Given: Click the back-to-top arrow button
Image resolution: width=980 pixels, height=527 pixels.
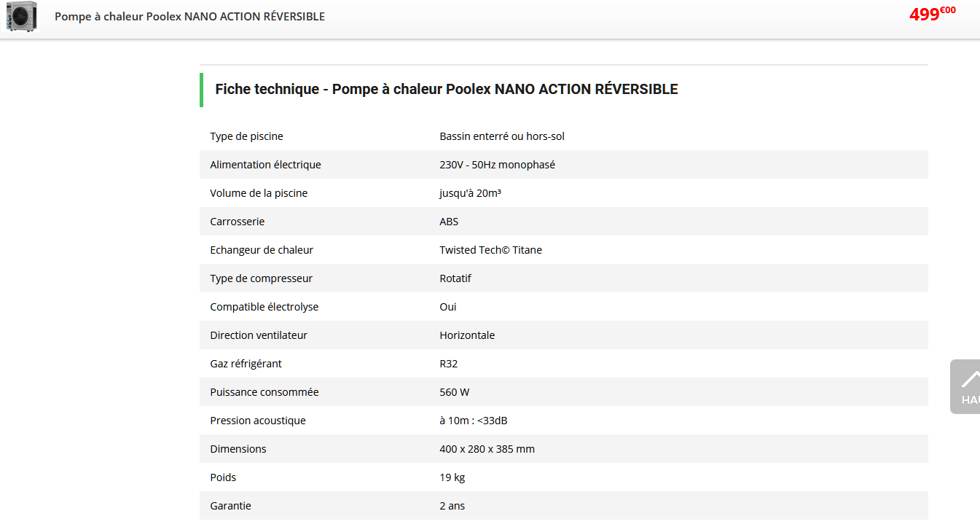Looking at the screenshot, I should (968, 386).
